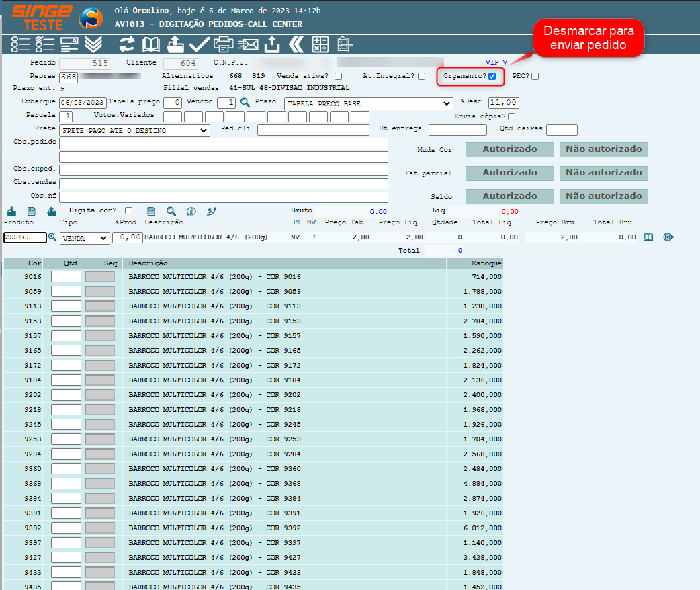Click the Qtd. field for color 9016
The image size is (700, 590).
click(x=67, y=277)
